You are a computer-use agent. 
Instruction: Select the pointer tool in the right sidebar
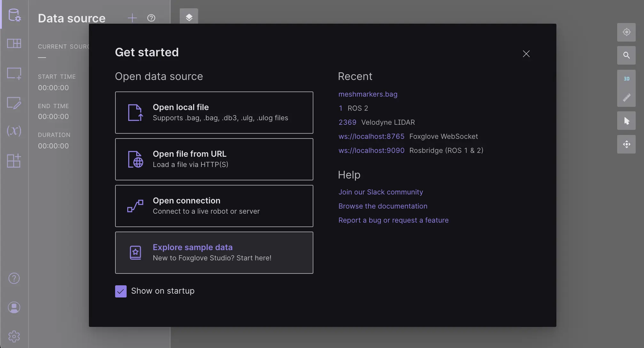(x=626, y=121)
